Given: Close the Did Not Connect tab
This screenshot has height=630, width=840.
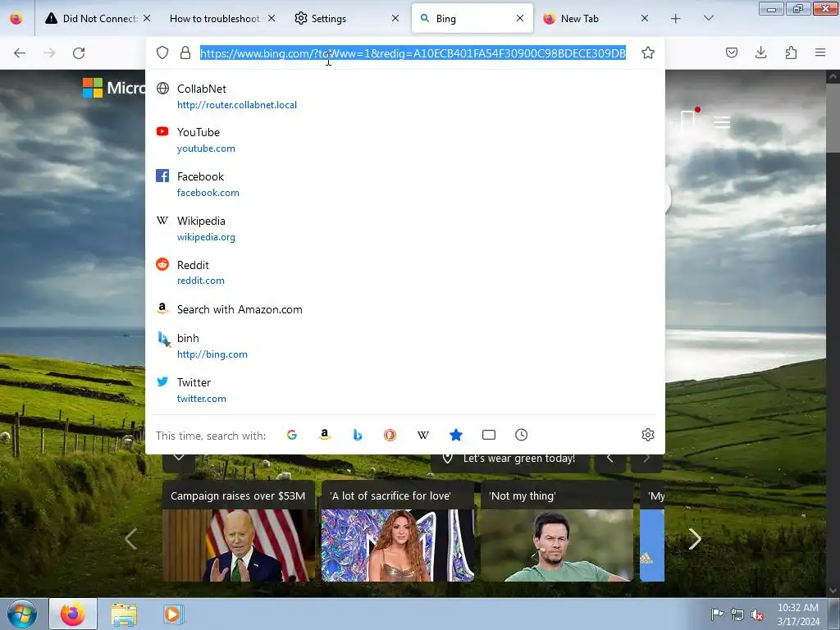Looking at the screenshot, I should [x=147, y=18].
